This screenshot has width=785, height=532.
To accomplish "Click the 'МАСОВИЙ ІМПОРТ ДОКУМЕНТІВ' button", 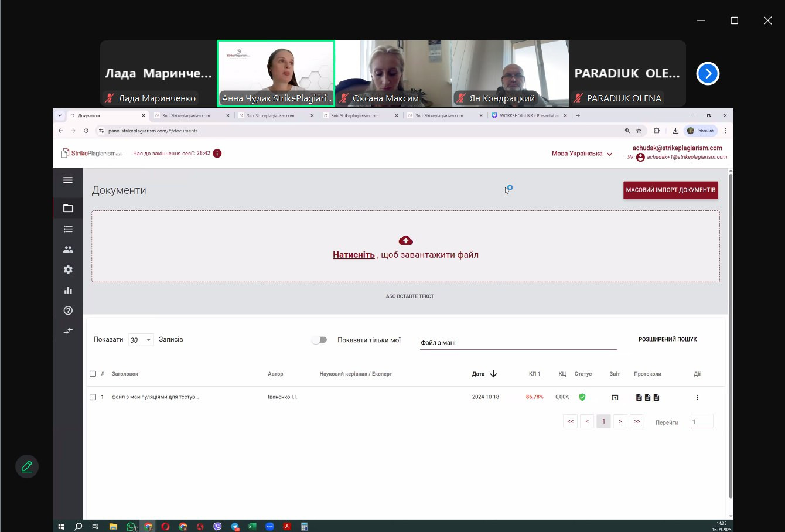I will [x=671, y=190].
